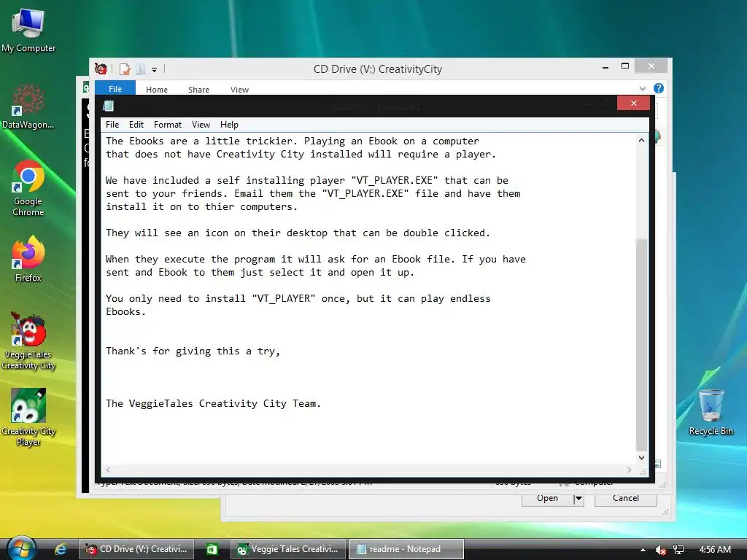Open the dropdown arrow beside Open button
Screen dimensions: 747x560
(578, 499)
